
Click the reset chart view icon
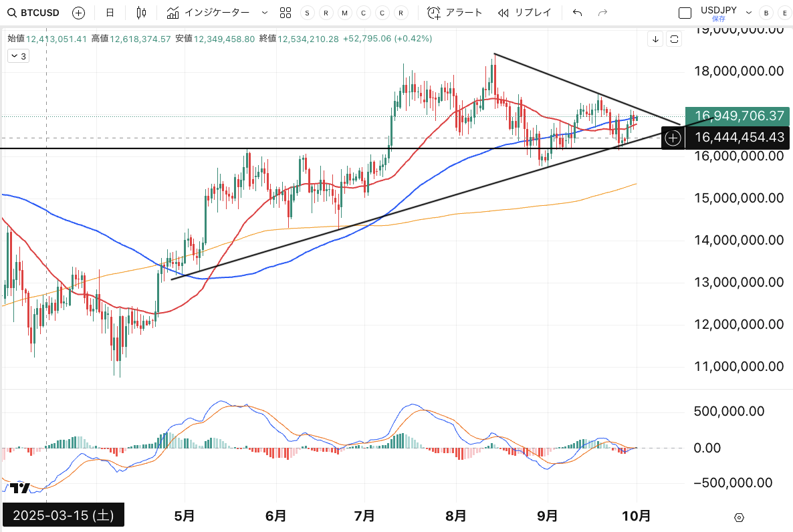pos(674,39)
